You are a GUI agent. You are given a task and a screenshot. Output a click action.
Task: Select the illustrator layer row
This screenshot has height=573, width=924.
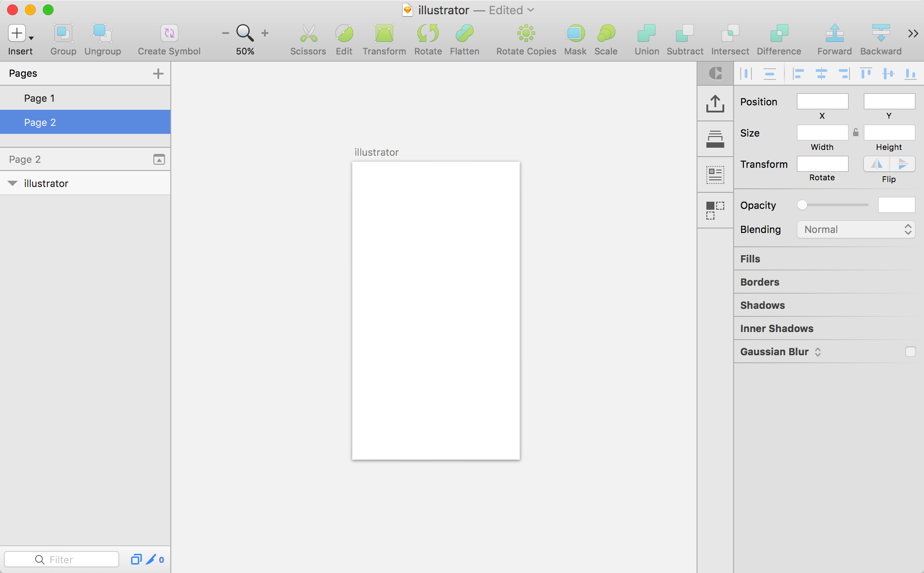(85, 183)
